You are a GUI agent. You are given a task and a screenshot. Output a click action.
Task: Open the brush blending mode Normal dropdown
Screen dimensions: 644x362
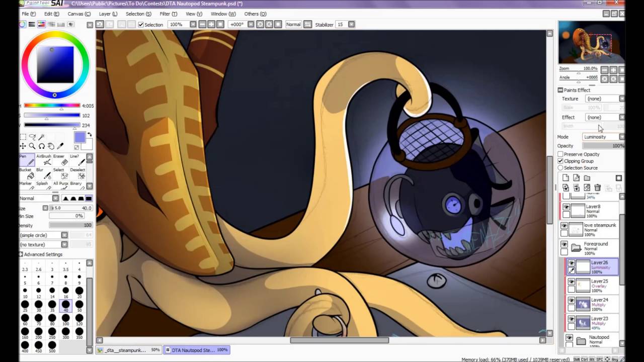[39, 198]
